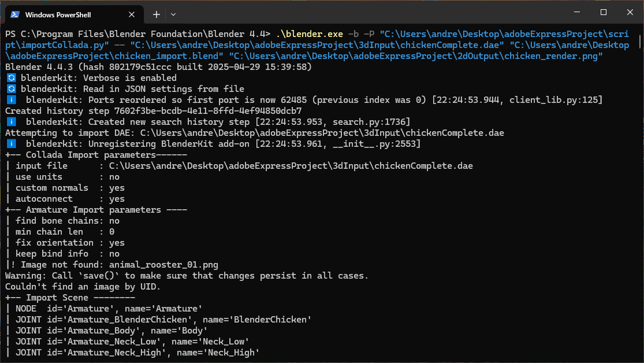This screenshot has width=644, height=363.
Task: Click "Couldn't find an image by UID." line
Action: coord(83,287)
